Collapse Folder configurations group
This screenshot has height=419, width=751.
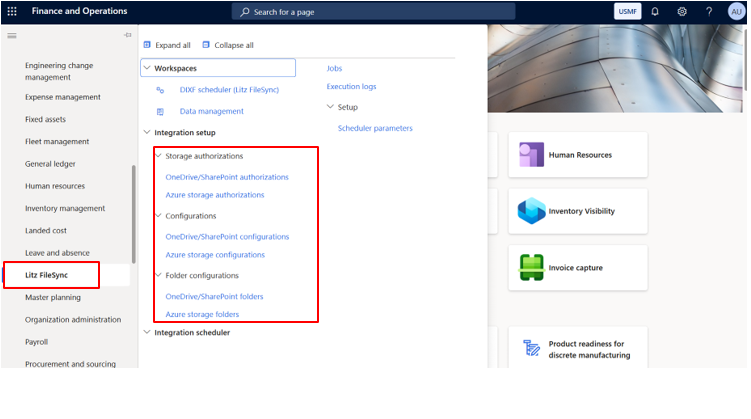pos(159,275)
